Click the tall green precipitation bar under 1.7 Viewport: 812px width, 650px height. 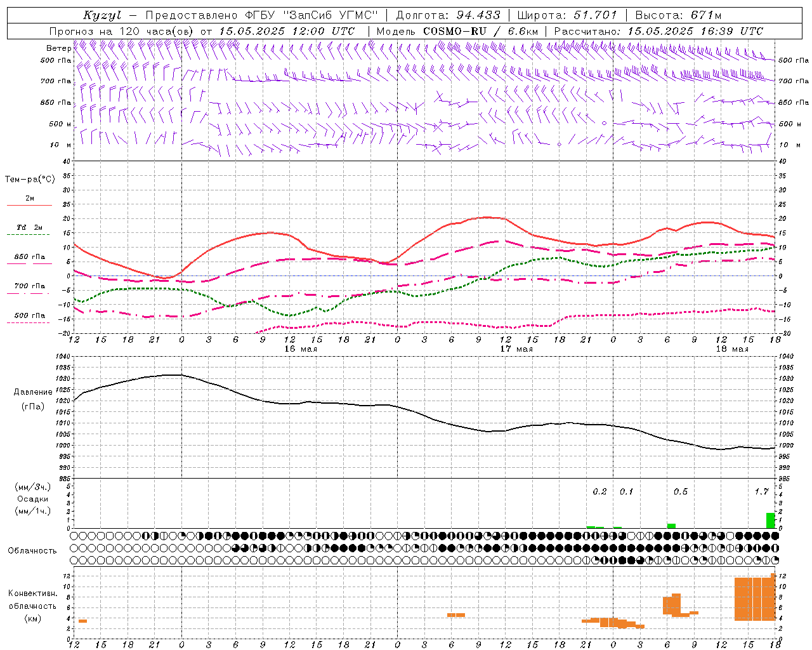coord(771,521)
